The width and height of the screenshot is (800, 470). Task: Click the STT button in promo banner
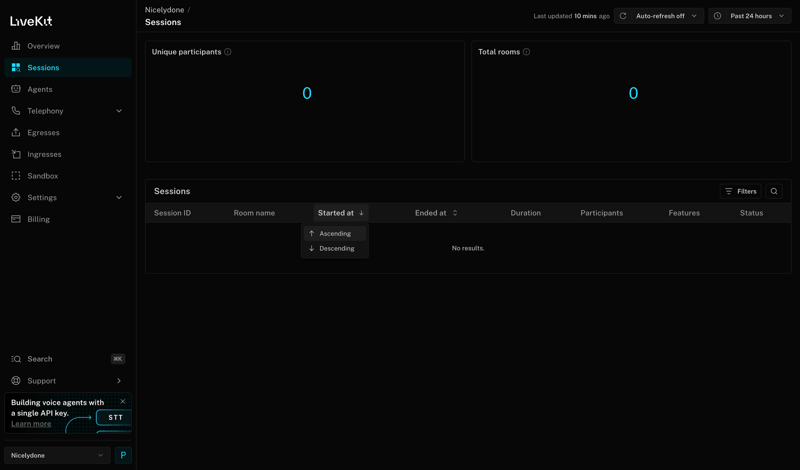tap(114, 417)
